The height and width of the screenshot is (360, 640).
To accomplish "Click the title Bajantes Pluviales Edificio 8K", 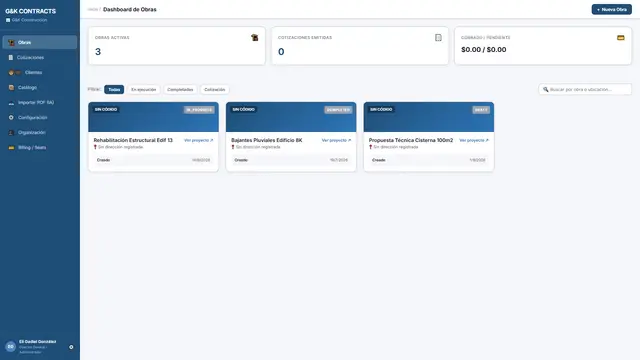I will tap(267, 140).
